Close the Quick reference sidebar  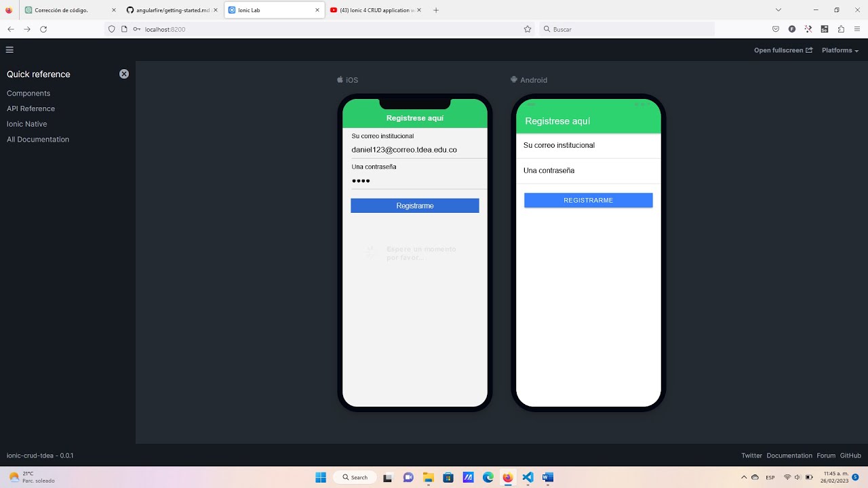[x=124, y=74]
